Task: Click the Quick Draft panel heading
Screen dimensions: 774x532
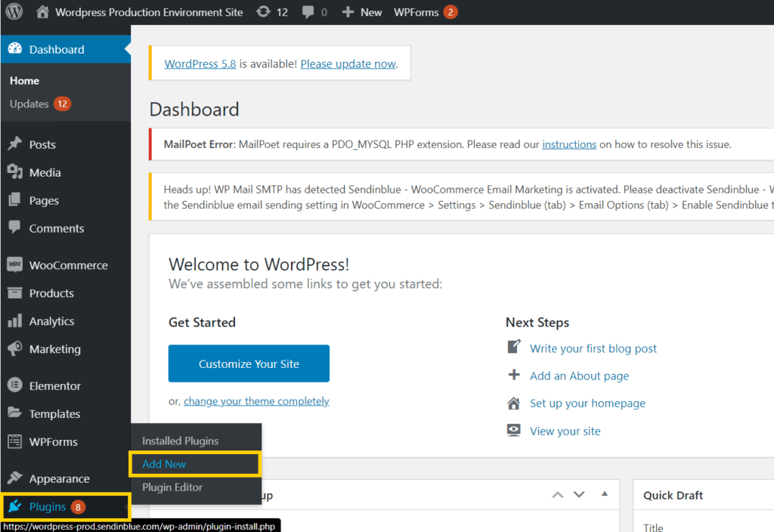Action: click(x=673, y=495)
